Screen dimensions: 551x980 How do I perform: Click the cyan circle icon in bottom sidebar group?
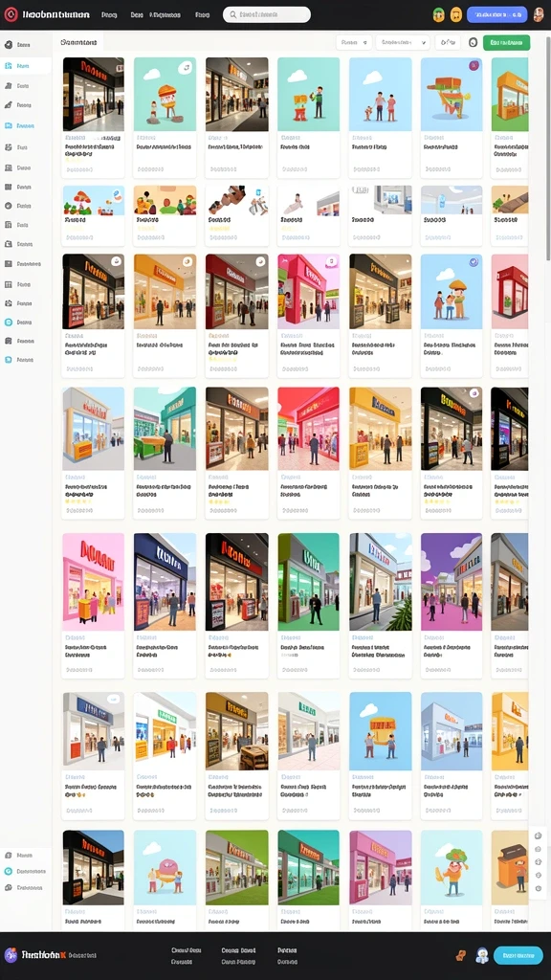pos(8,871)
